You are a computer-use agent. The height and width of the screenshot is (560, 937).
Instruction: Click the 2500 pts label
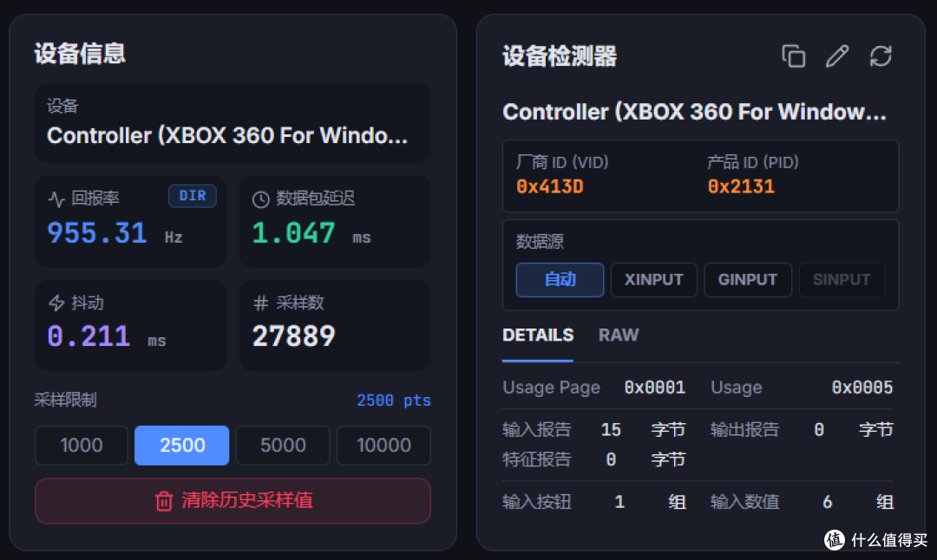tap(393, 400)
